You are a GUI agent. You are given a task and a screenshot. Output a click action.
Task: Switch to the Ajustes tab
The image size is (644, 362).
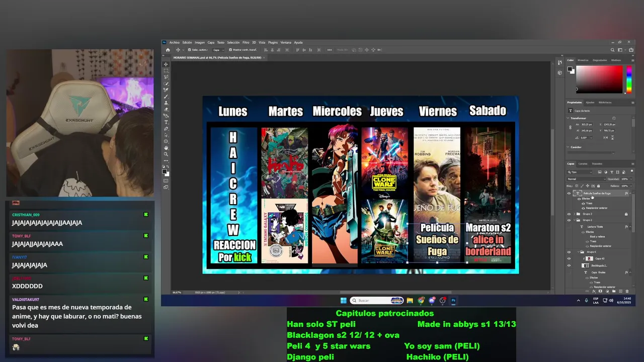tap(590, 103)
